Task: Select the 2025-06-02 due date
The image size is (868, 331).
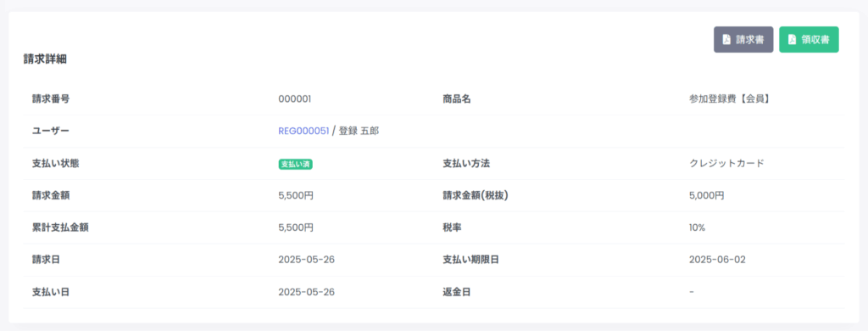Action: [x=717, y=260]
